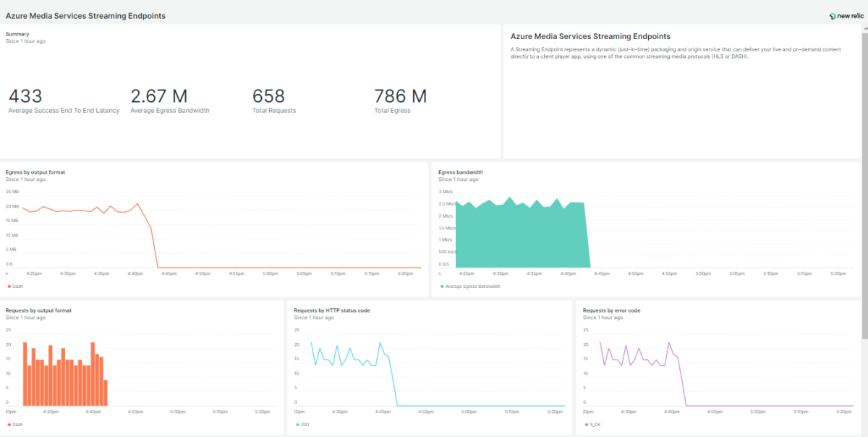Click the 433 latency value

[25, 96]
